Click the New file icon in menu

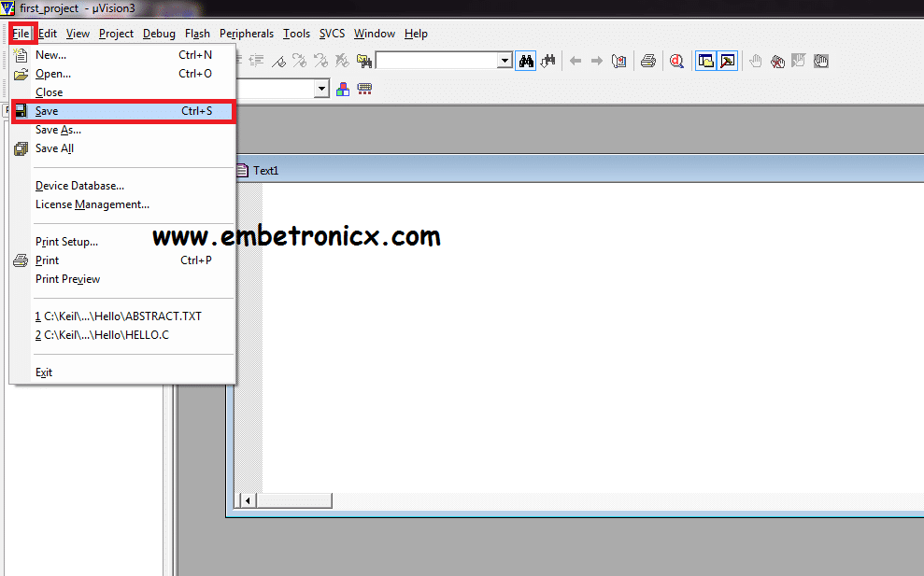point(21,55)
